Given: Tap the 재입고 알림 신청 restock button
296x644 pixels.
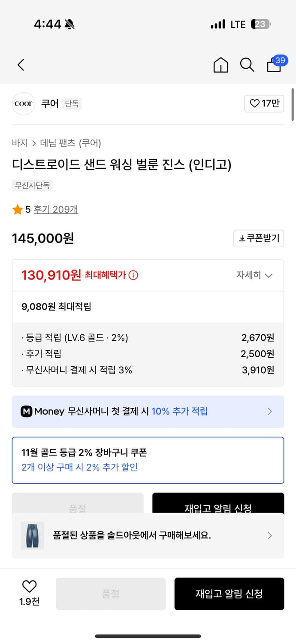Looking at the screenshot, I should [229, 594].
